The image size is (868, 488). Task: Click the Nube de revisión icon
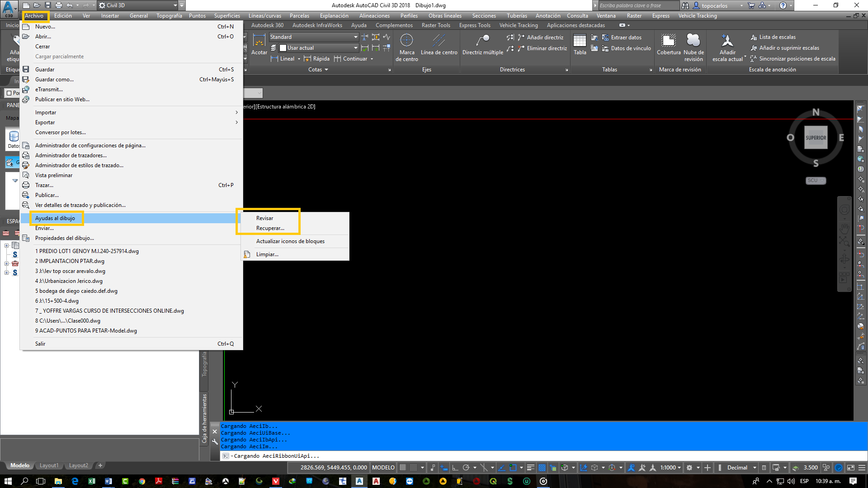coord(693,41)
